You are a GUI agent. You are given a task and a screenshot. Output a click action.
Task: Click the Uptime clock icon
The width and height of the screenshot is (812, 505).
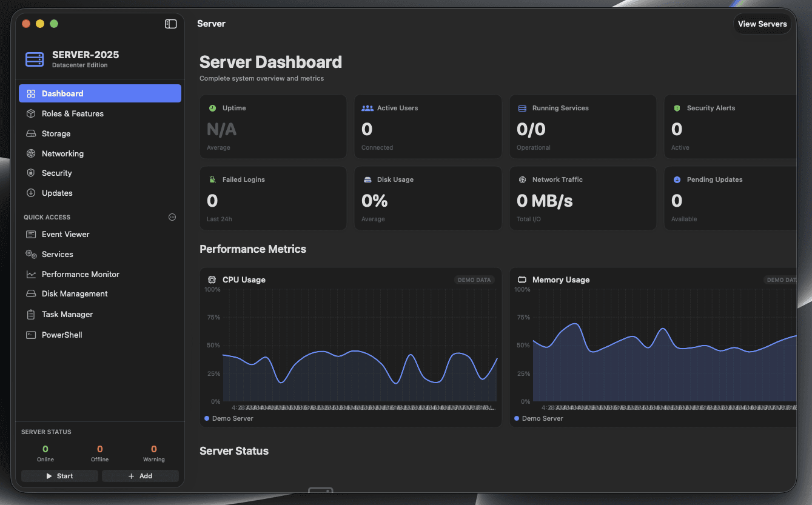212,108
